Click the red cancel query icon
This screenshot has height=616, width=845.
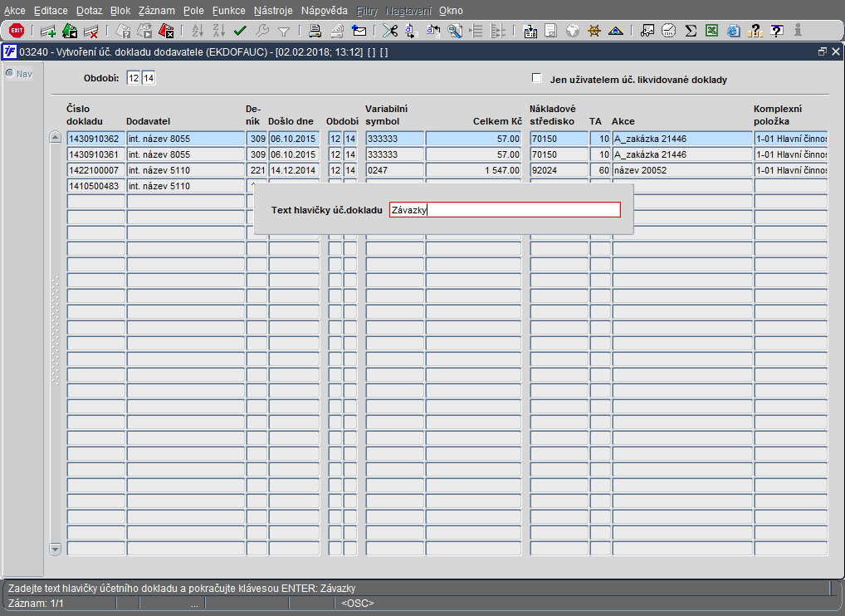pyautogui.click(x=166, y=32)
